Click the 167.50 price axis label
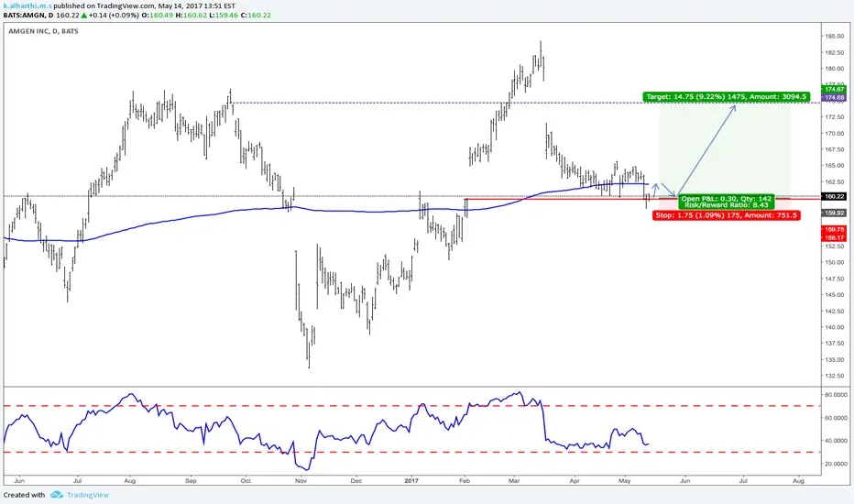The width and height of the screenshot is (854, 504). (x=835, y=149)
